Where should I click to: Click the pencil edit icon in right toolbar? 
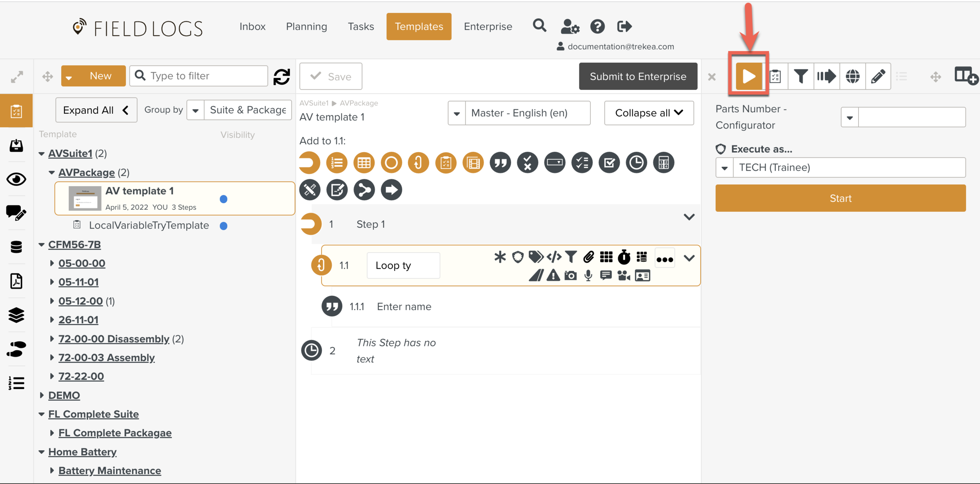click(878, 76)
